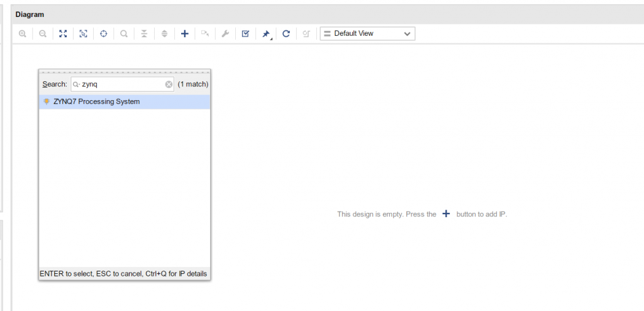Click the Zoom Fit icon
644x311 pixels.
pos(63,33)
